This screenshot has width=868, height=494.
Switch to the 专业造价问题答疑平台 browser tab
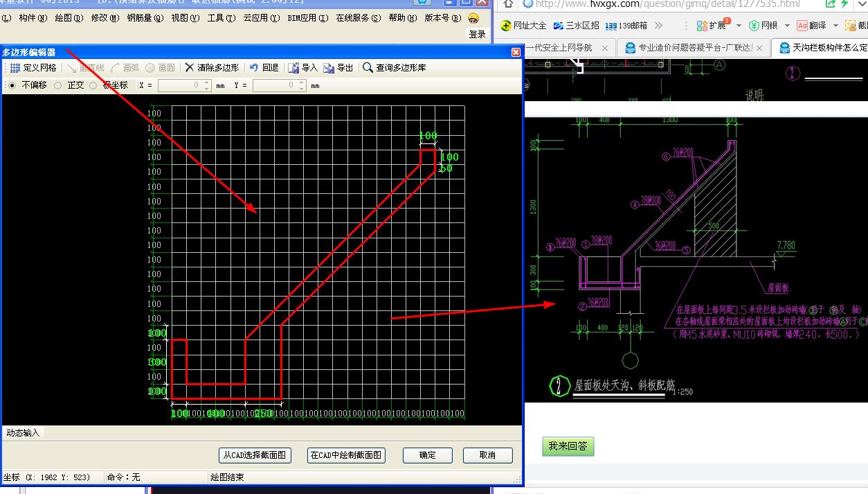click(x=693, y=48)
